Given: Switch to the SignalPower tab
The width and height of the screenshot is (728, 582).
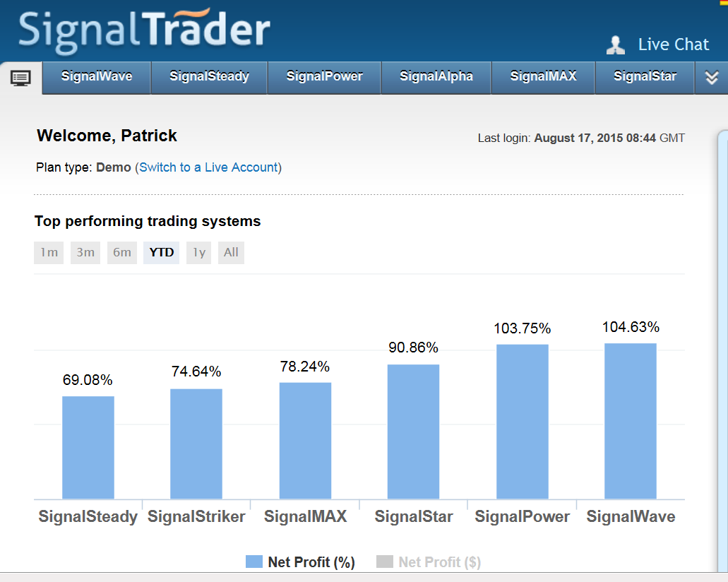Looking at the screenshot, I should click(324, 76).
